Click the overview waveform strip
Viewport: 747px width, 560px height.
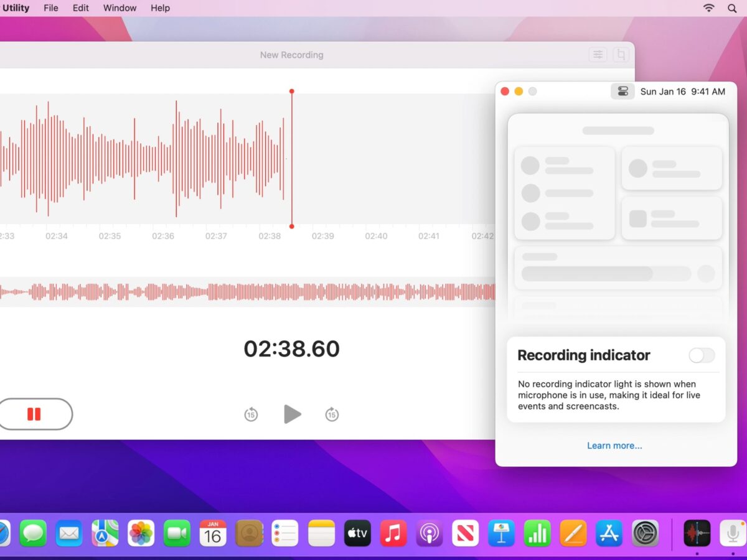[x=249, y=292]
